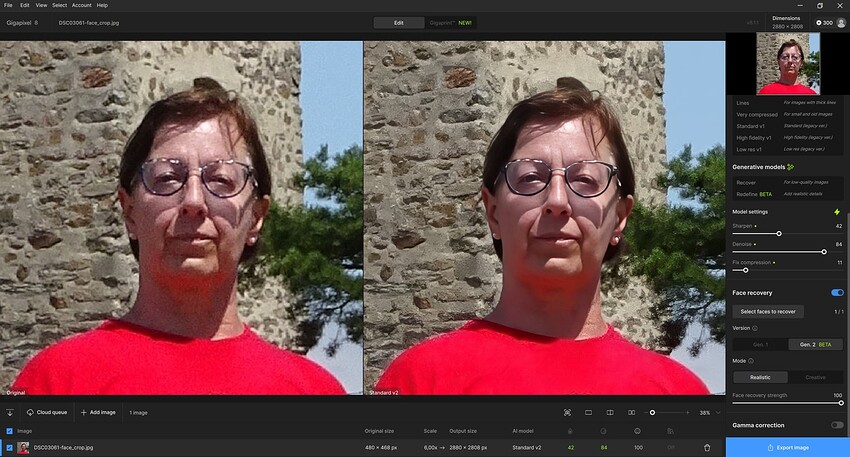This screenshot has width=850, height=457.
Task: Switch to the Gigaprint tab
Action: tap(450, 23)
